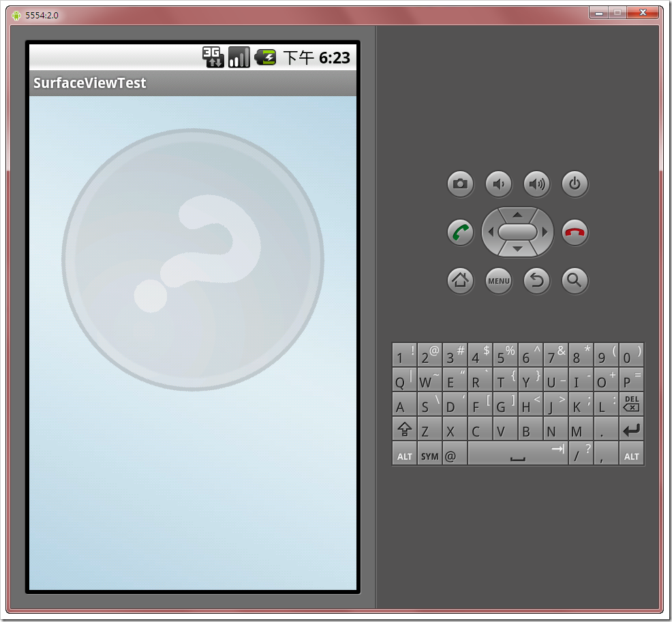The image size is (672, 622).
Task: Lower volume with the volume down button
Action: coord(498,184)
